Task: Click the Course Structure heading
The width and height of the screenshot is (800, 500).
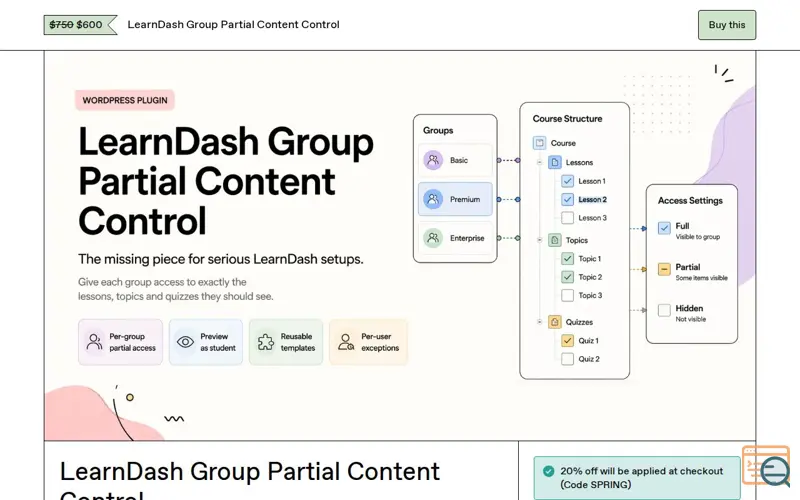Action: [x=567, y=119]
